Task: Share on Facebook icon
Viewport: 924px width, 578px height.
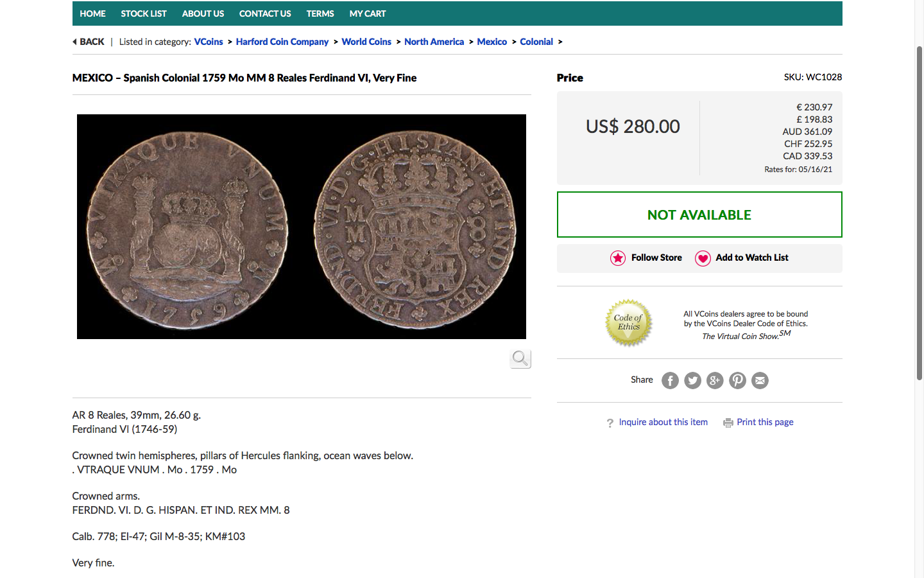Action: [x=670, y=381]
